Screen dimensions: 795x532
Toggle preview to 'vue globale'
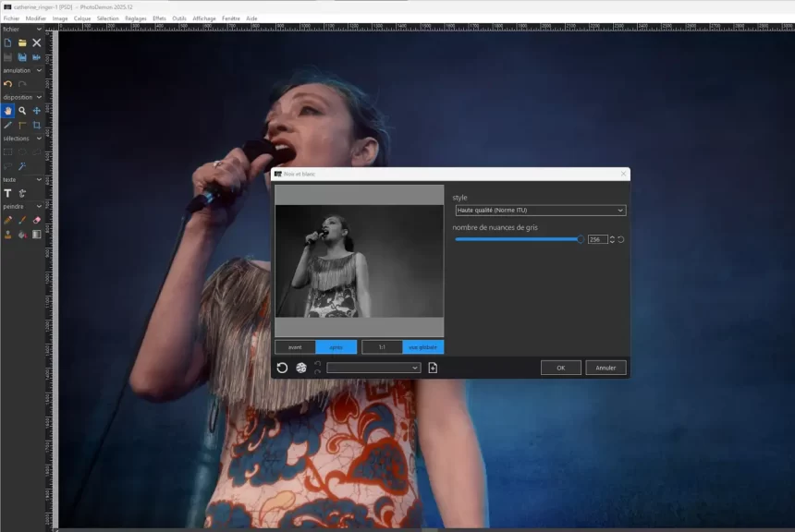click(x=422, y=347)
